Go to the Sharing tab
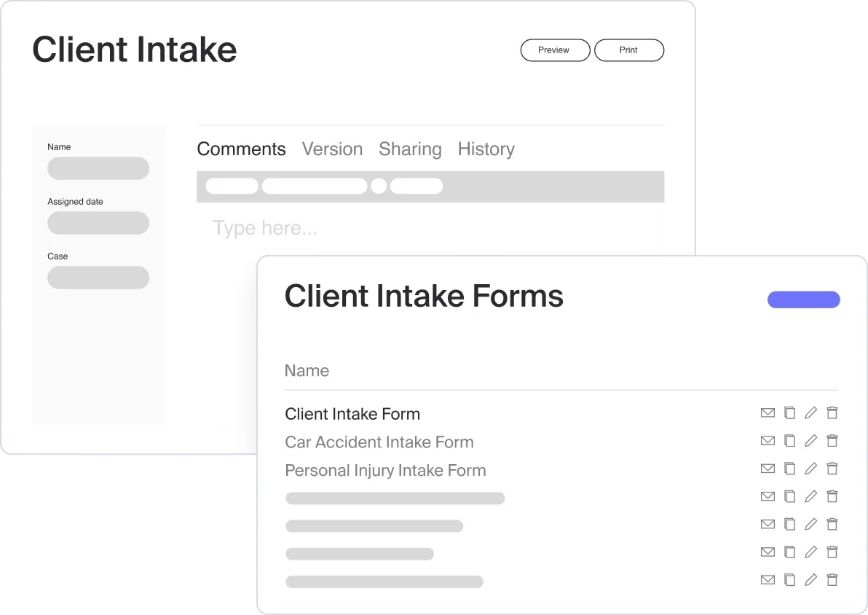868x615 pixels. (410, 149)
